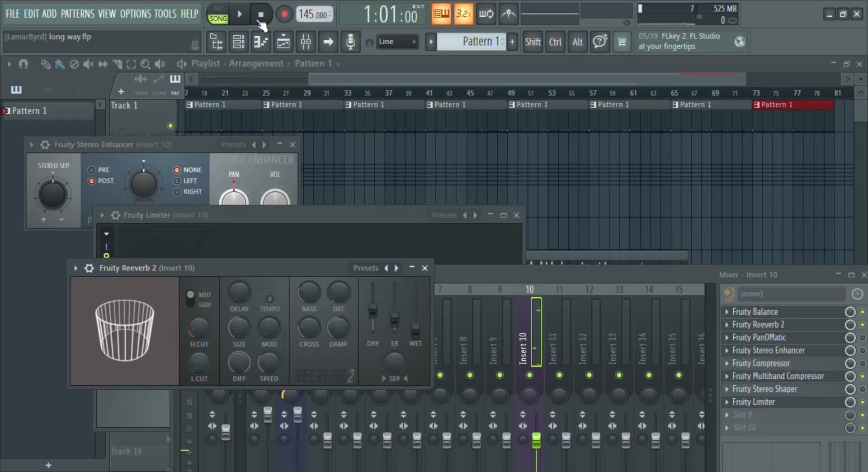Expand Fruity Stereo Enhancer slot options arrow
Viewport: 868px width, 472px height.
[727, 350]
